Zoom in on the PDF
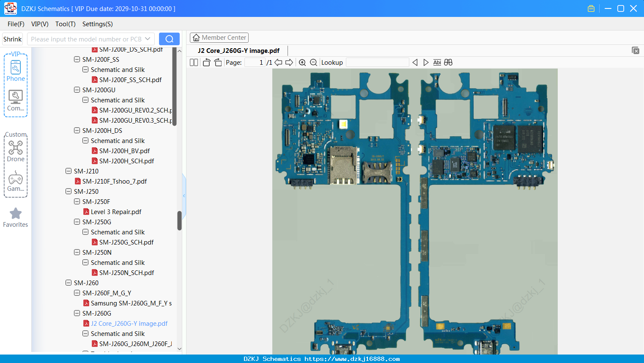The width and height of the screenshot is (644, 363). (x=302, y=63)
